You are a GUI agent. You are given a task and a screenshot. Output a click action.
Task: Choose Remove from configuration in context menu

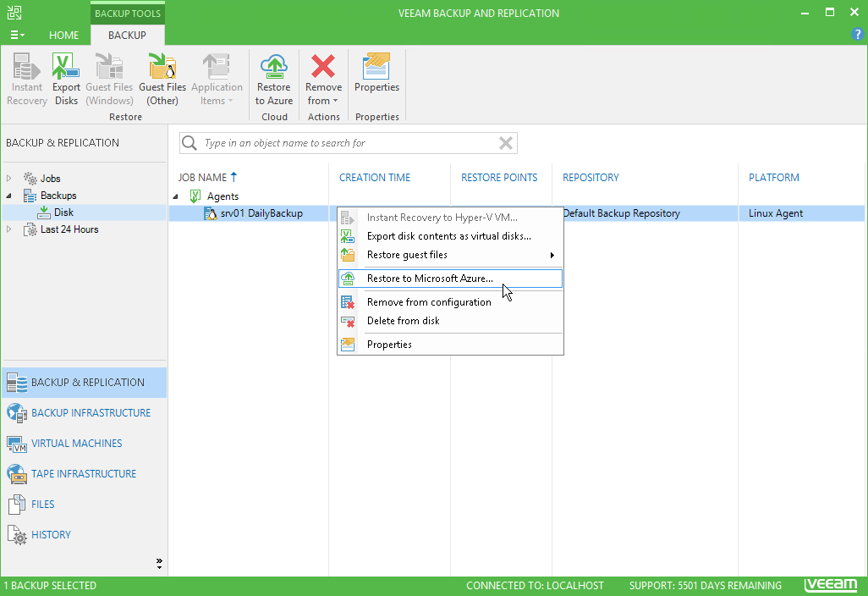coord(450,302)
